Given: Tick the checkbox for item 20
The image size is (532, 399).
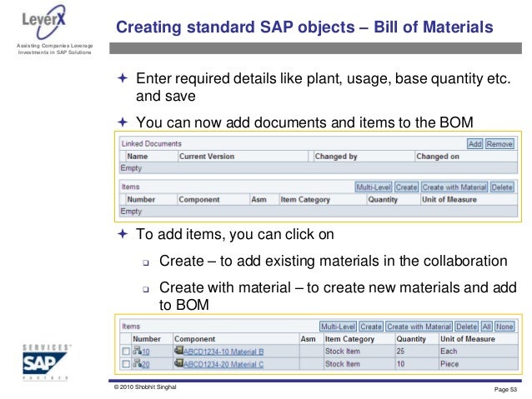Looking at the screenshot, I should 126,364.
